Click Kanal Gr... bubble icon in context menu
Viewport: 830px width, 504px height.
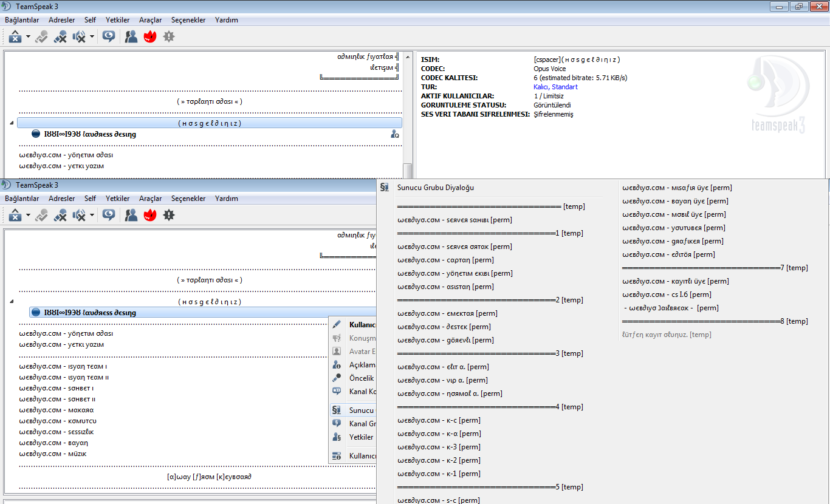click(337, 424)
